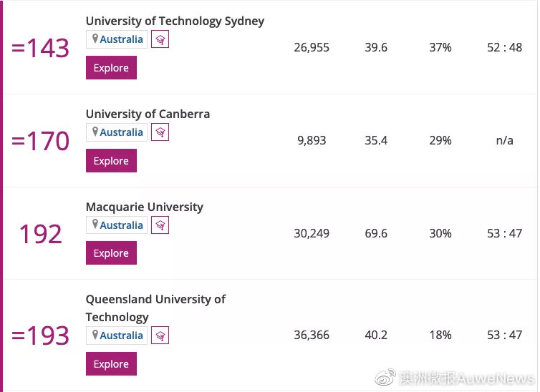Click graduation cap icon beside University of Canberra
Image resolution: width=540 pixels, height=392 pixels.
(160, 132)
